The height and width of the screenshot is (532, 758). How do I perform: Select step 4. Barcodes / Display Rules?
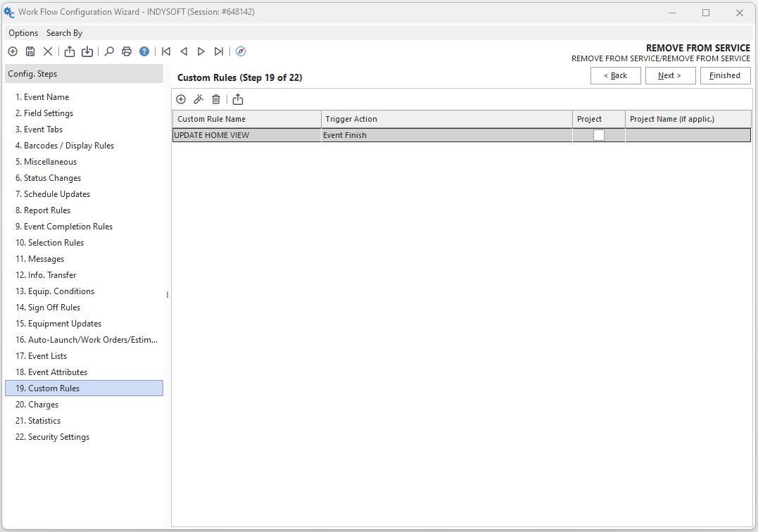(84, 146)
